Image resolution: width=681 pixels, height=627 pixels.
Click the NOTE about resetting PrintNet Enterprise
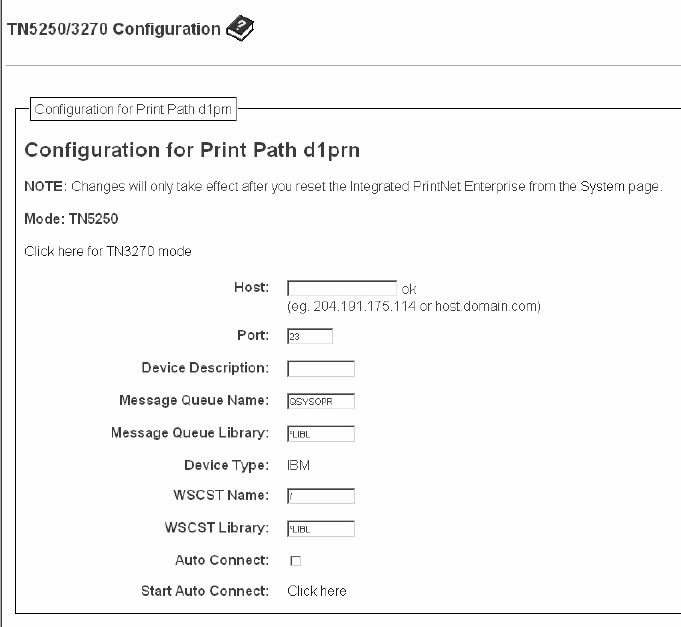(x=343, y=187)
